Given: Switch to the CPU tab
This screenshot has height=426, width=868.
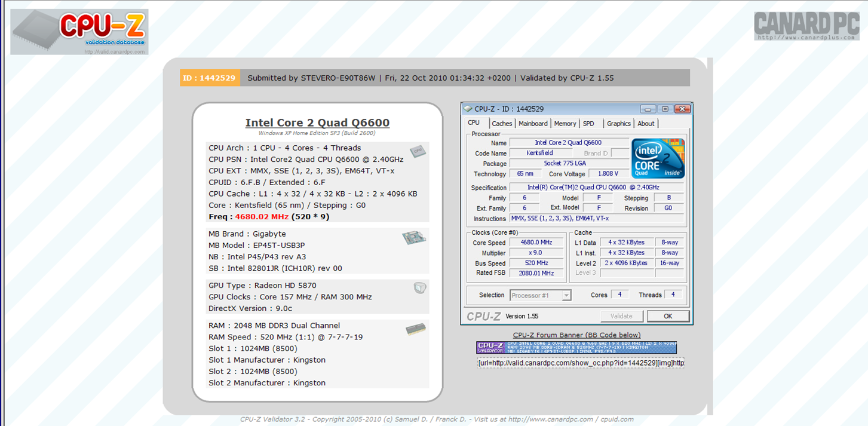Looking at the screenshot, I should pos(474,123).
